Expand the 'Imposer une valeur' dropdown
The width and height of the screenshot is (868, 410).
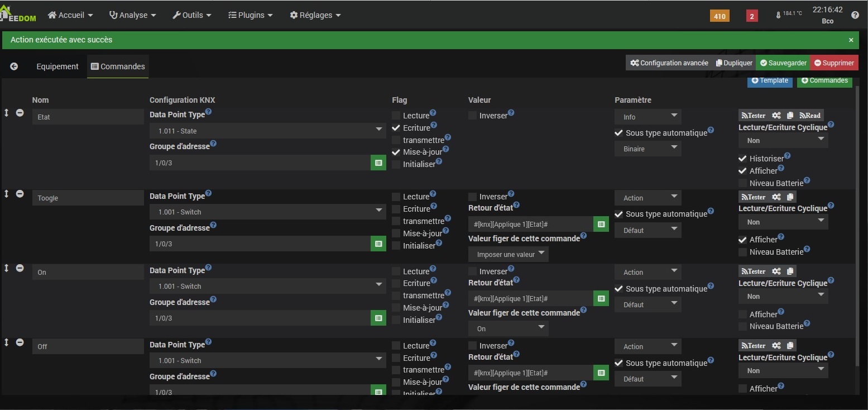[508, 255]
